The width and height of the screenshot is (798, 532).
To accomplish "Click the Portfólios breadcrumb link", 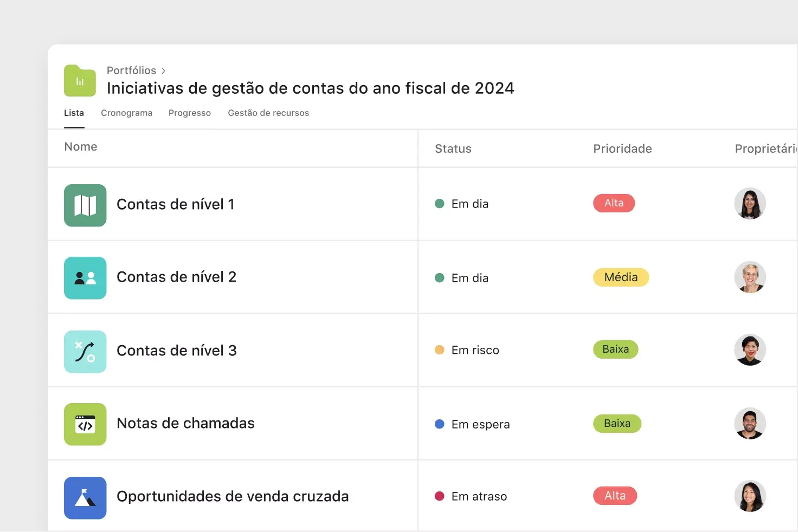I will 131,70.
